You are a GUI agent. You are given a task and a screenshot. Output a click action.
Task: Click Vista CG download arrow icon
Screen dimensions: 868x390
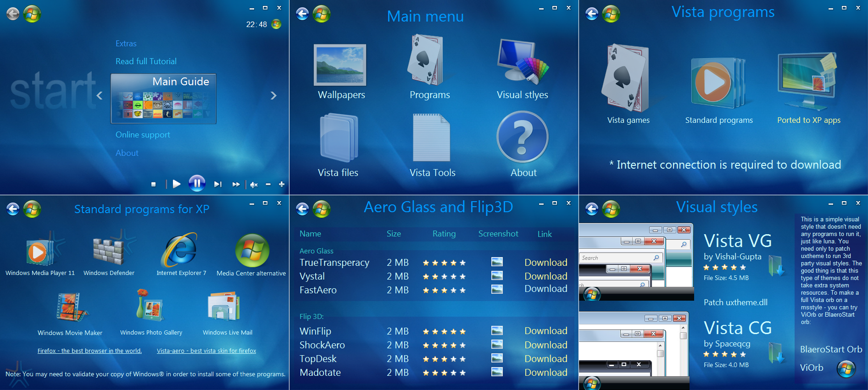coord(777,352)
